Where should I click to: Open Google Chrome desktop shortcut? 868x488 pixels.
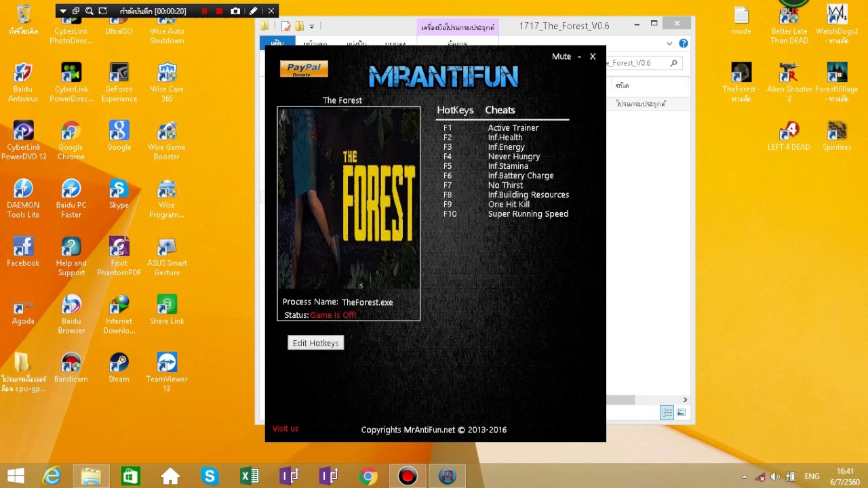(71, 141)
